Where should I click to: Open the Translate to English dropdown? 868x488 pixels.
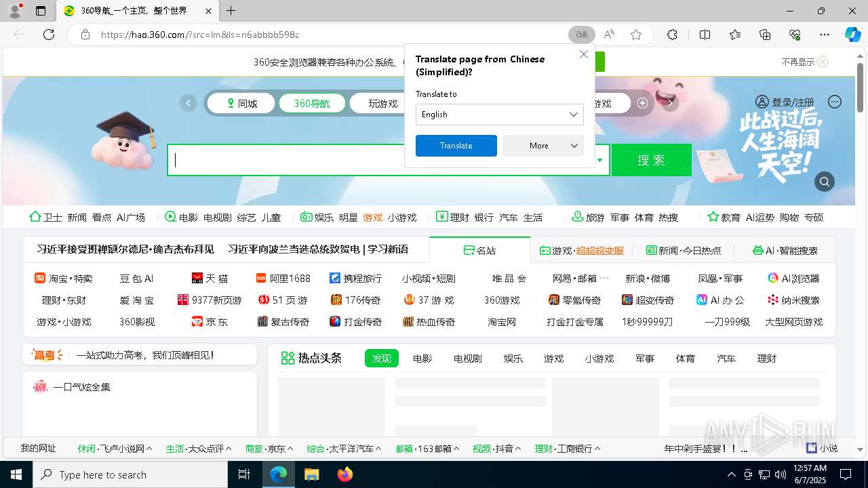tap(500, 115)
